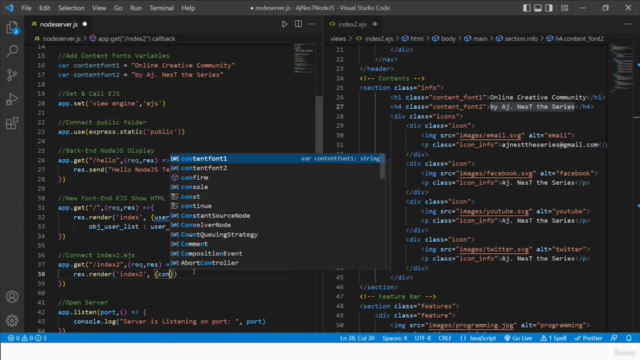Click the VS Code logo icon
The width and height of the screenshot is (640, 360).
pyautogui.click(x=9, y=8)
